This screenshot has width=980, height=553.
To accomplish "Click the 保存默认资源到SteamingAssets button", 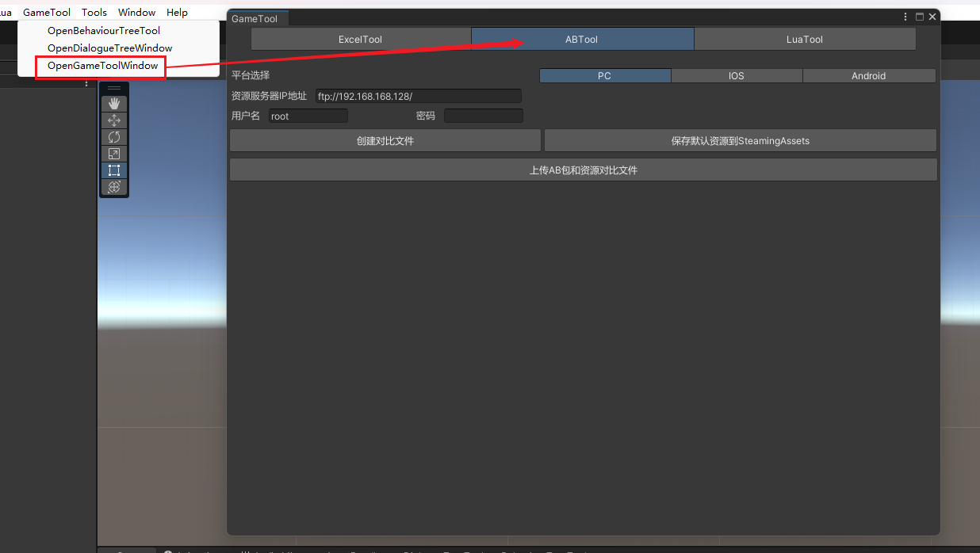I will [x=740, y=140].
